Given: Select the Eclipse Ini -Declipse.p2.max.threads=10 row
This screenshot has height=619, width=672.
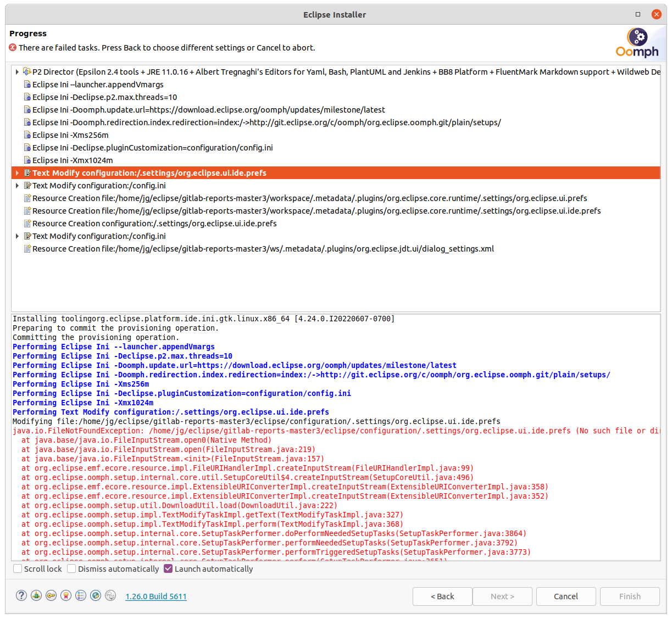Looking at the screenshot, I should pos(336,97).
